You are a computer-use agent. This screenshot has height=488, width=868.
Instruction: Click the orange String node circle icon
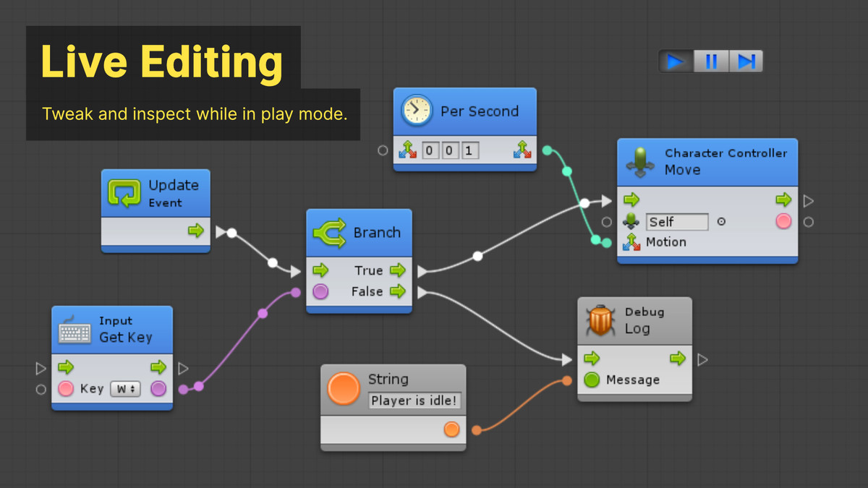[x=344, y=388]
